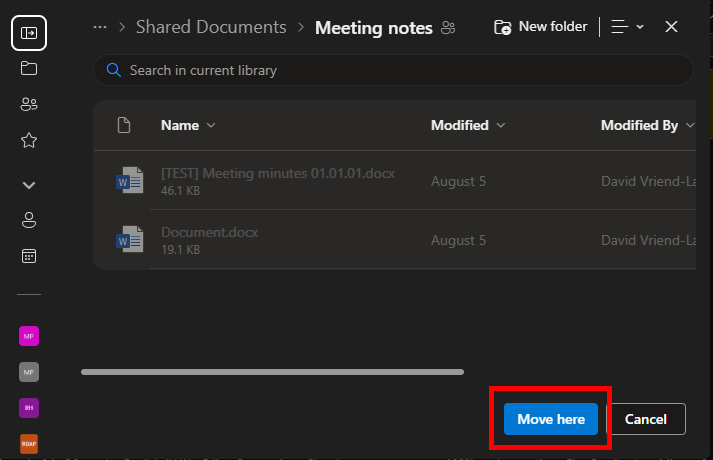Cancel the move dialog

645,420
